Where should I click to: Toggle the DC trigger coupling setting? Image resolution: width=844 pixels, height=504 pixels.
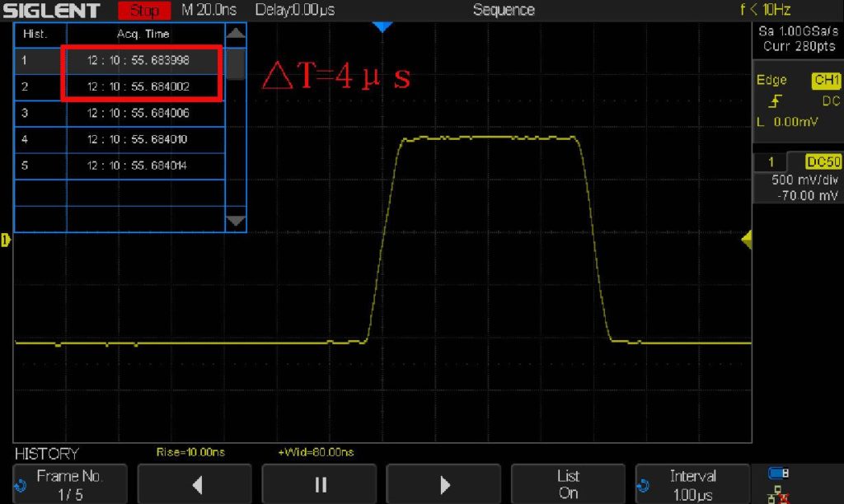point(831,100)
